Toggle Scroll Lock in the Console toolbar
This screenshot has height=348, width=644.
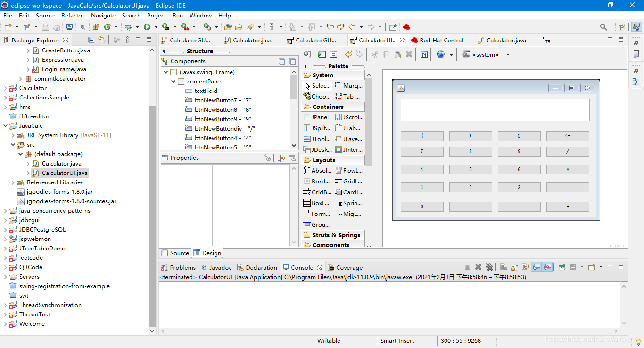point(515,268)
